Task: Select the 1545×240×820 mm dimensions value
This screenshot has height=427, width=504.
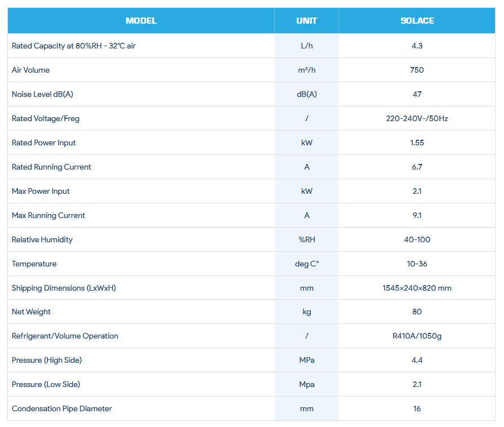Action: click(417, 288)
